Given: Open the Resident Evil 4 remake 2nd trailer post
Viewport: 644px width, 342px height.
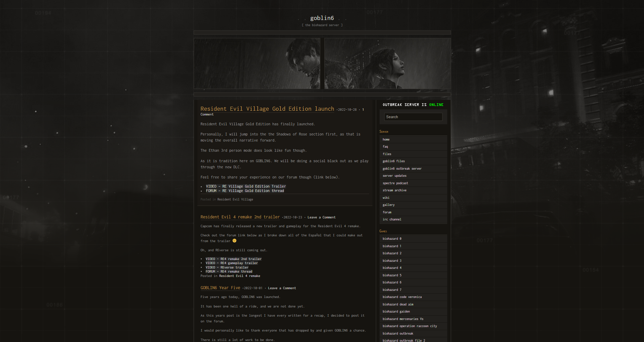Looking at the screenshot, I should [240, 217].
